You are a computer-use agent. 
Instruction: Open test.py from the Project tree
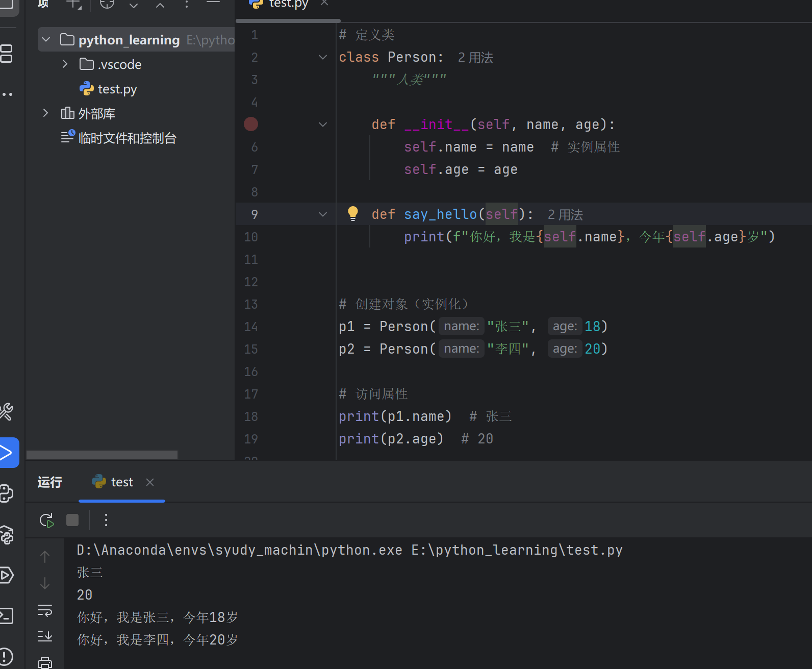(x=108, y=89)
